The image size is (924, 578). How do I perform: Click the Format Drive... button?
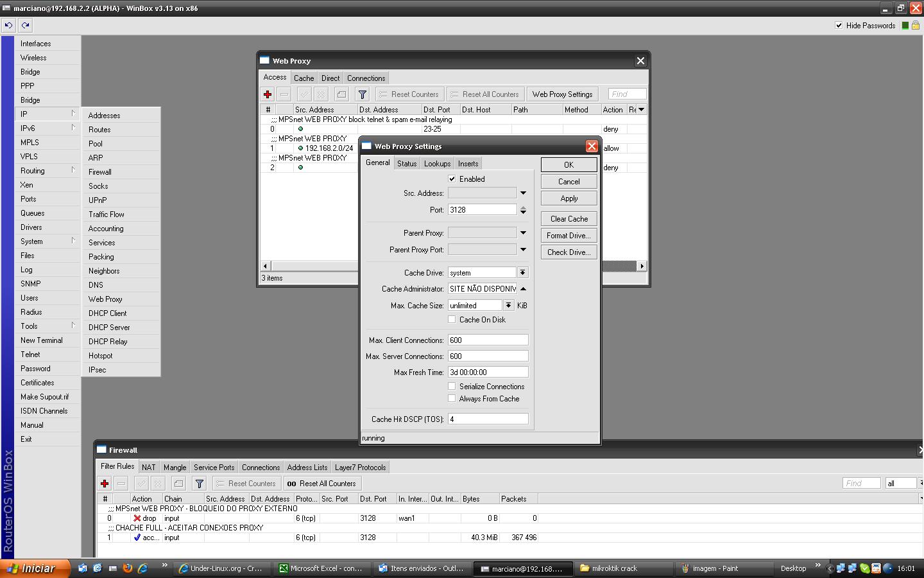coord(569,236)
